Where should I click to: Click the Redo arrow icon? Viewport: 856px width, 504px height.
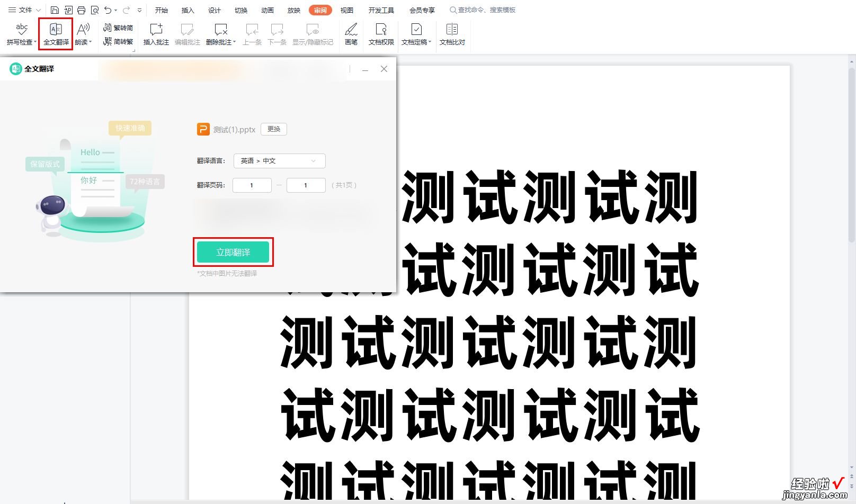coord(126,10)
